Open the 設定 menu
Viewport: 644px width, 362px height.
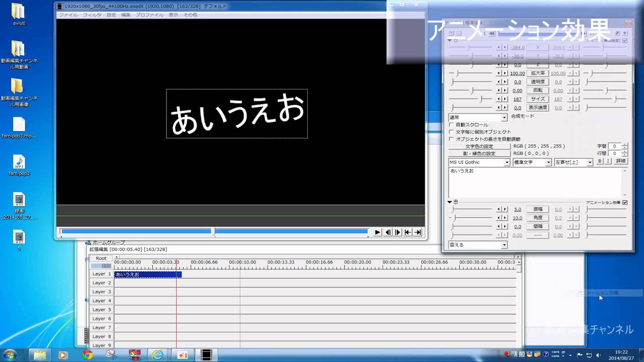tap(111, 15)
